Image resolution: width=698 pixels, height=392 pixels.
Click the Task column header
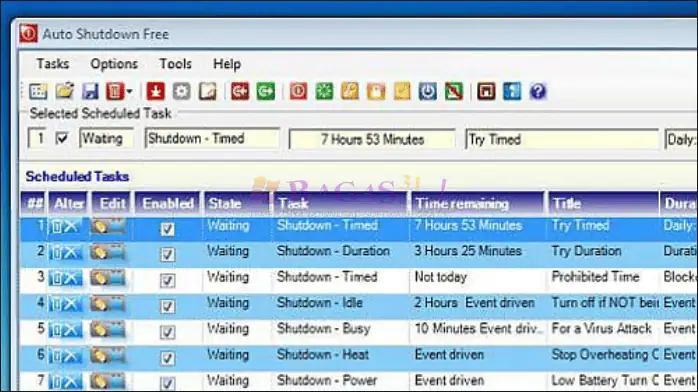pos(341,204)
